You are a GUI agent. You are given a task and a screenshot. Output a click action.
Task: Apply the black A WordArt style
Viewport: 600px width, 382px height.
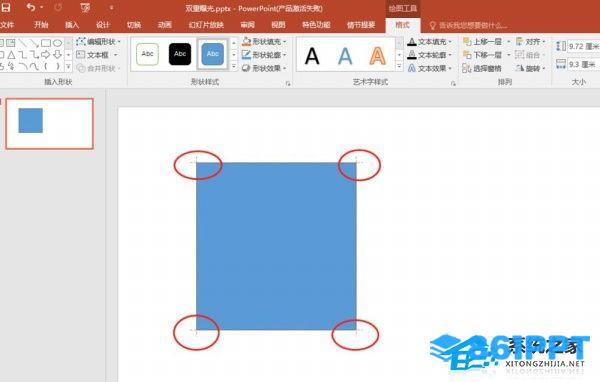(312, 56)
